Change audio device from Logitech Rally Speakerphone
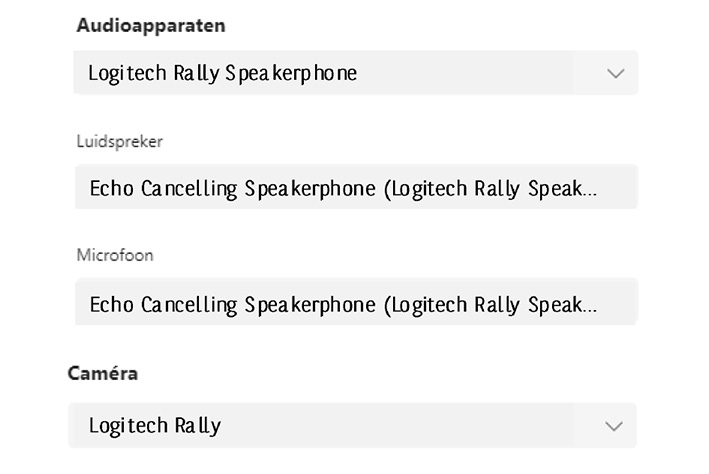The height and width of the screenshot is (474, 709). (x=355, y=73)
